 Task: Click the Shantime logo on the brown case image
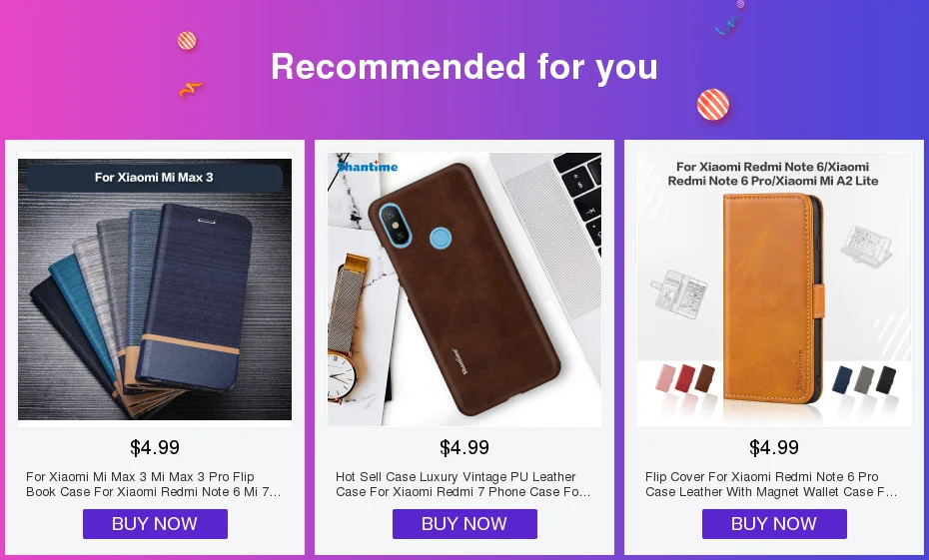tap(367, 166)
